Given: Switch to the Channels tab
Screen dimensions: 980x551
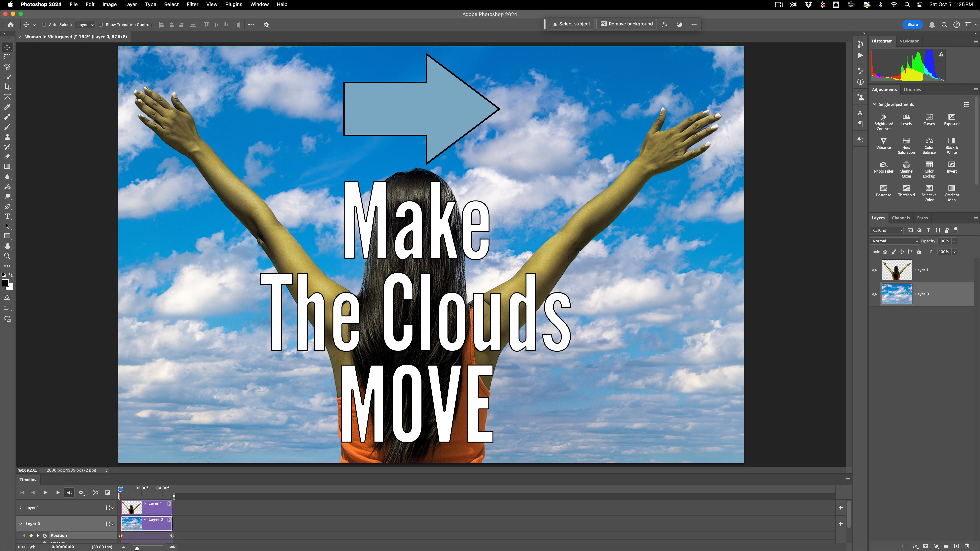Looking at the screenshot, I should (x=901, y=218).
